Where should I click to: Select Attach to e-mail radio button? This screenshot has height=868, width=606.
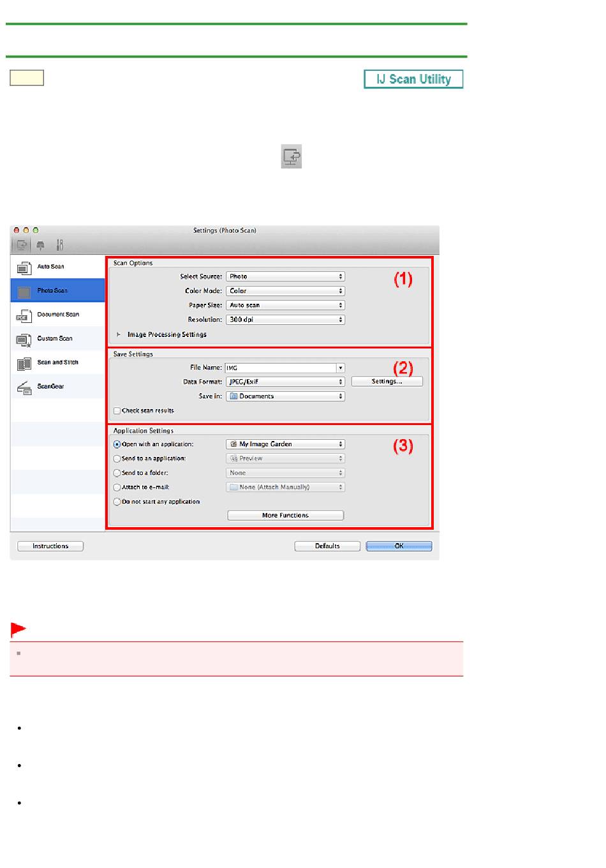[x=117, y=488]
